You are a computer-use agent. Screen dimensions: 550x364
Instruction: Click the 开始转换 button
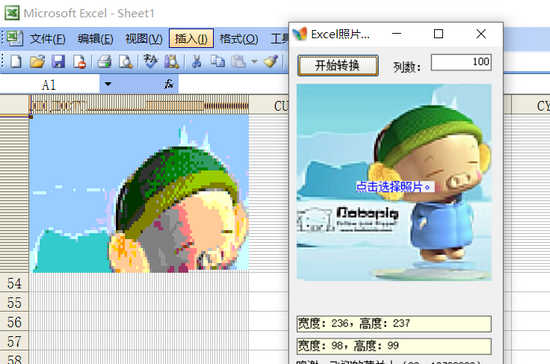338,65
